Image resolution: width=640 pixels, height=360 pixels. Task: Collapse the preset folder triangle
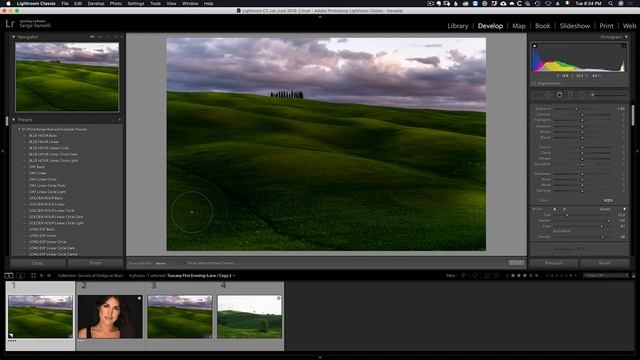[x=19, y=129]
